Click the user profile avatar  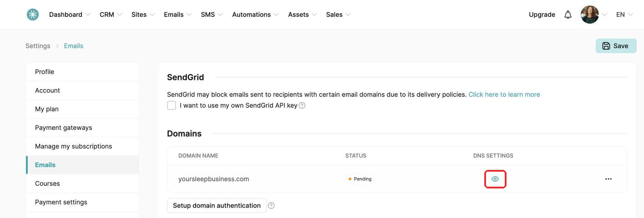(x=590, y=15)
